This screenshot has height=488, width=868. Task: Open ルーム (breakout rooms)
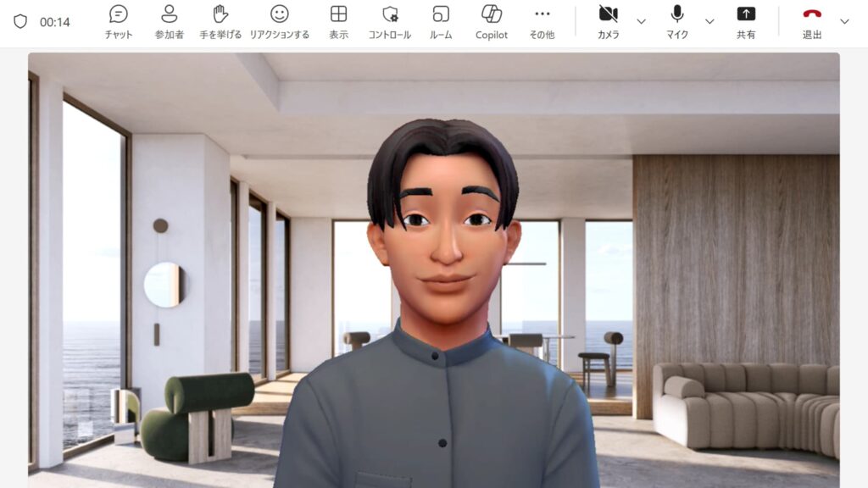(441, 22)
